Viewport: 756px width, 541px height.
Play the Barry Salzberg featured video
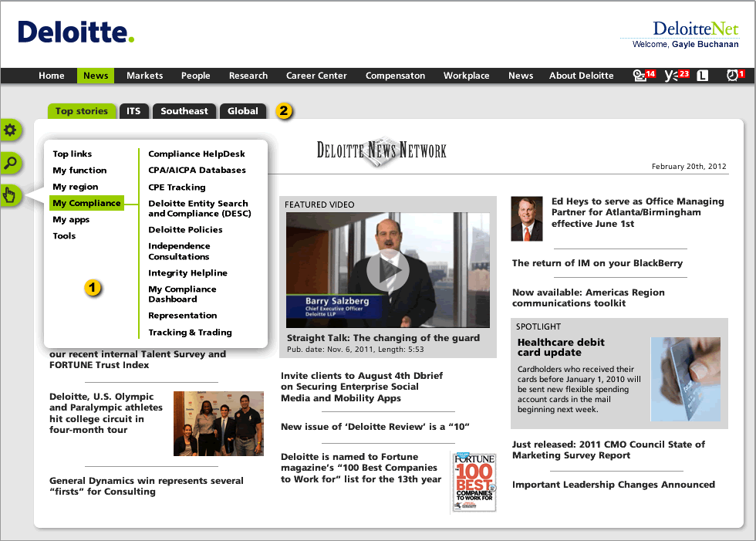(x=387, y=270)
